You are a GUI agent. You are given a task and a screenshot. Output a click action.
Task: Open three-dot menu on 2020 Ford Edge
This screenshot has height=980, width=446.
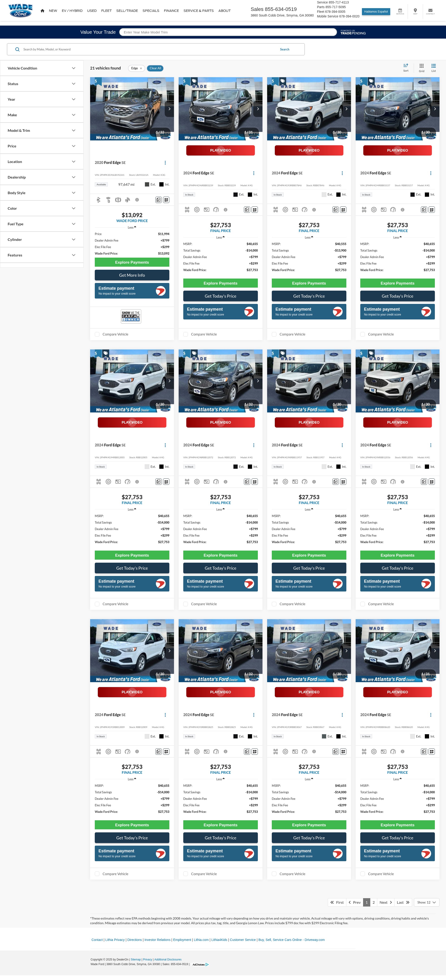165,163
